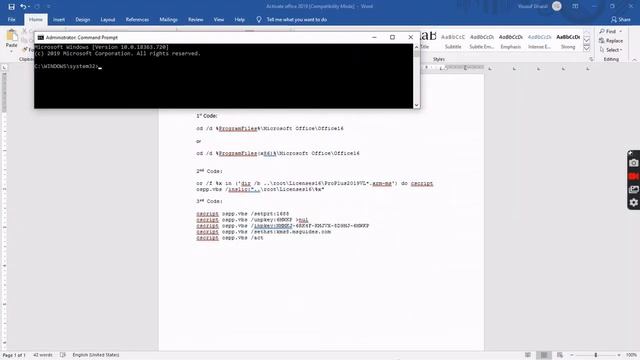Open the Review ribbon tab
Screen dimensions: 640x360
point(196,20)
